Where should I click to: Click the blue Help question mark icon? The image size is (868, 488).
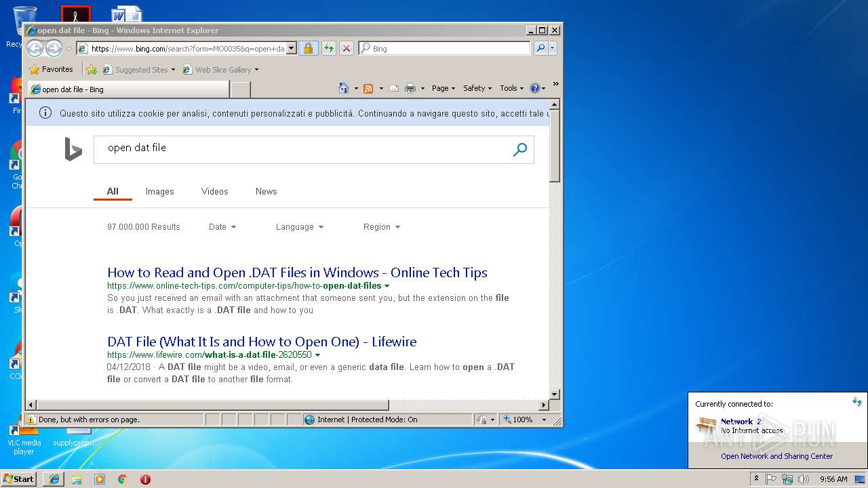click(534, 88)
